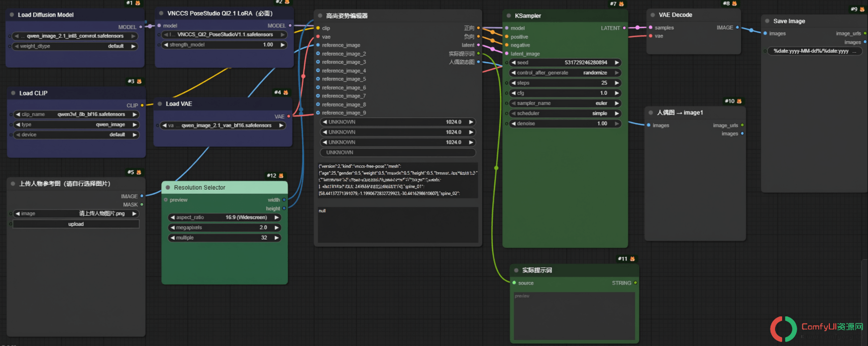Open the weight_dtype dropdown

coord(75,46)
